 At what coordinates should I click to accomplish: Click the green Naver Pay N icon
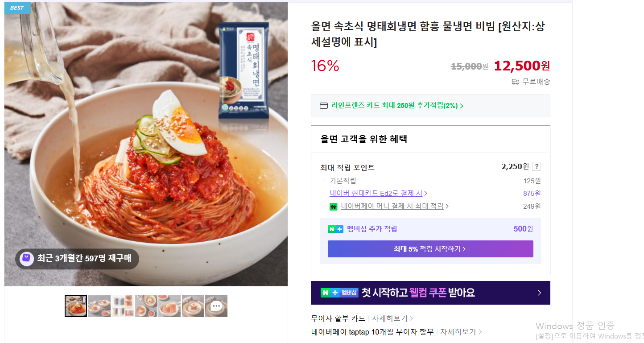(x=333, y=207)
